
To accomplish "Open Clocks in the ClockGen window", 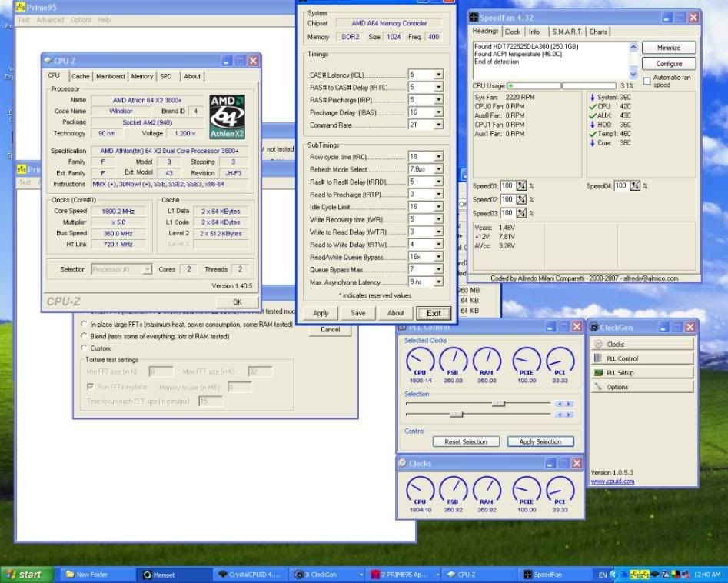I will (x=642, y=345).
